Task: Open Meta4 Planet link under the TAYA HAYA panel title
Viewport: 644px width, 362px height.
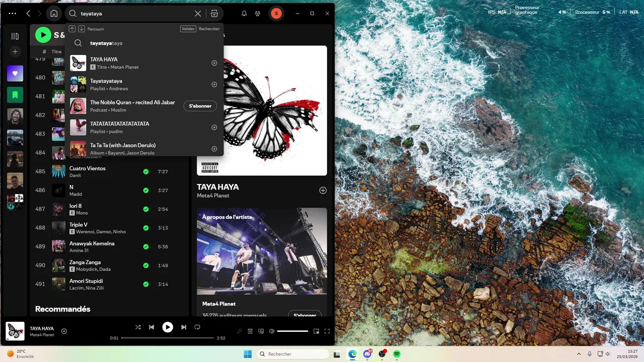Action: point(213,196)
